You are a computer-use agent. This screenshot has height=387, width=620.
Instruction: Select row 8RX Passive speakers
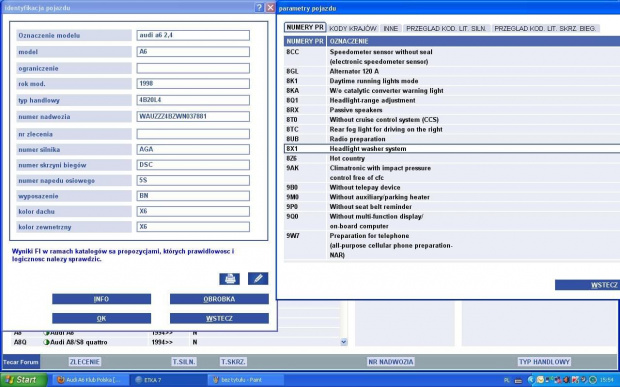[452, 110]
